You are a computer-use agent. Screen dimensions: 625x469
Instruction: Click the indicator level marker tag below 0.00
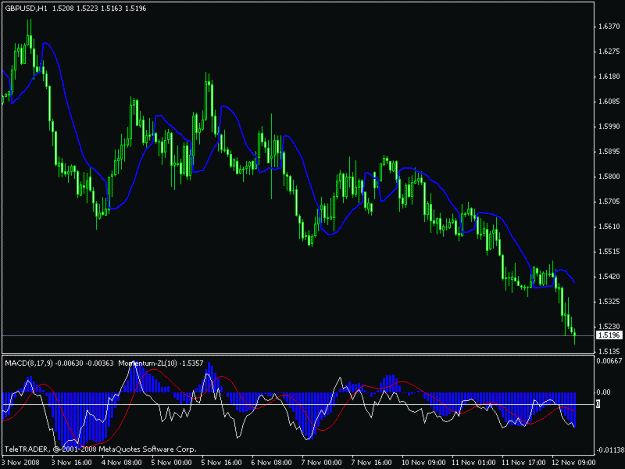coord(597,404)
